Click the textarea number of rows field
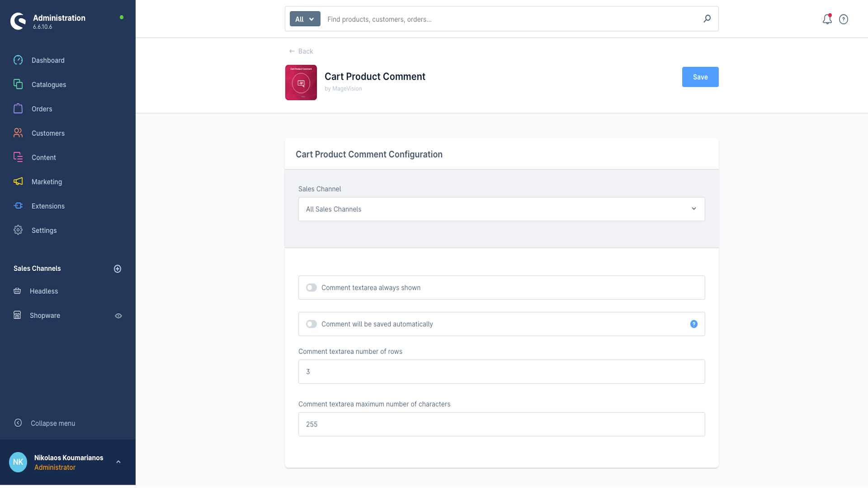Image resolution: width=868 pixels, height=488 pixels. pyautogui.click(x=501, y=371)
